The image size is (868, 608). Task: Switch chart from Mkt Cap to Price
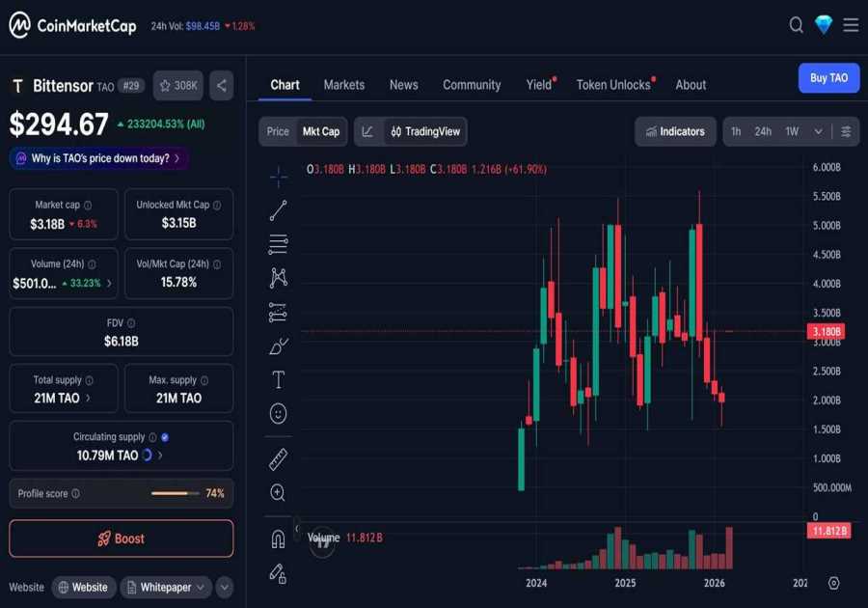(281, 131)
